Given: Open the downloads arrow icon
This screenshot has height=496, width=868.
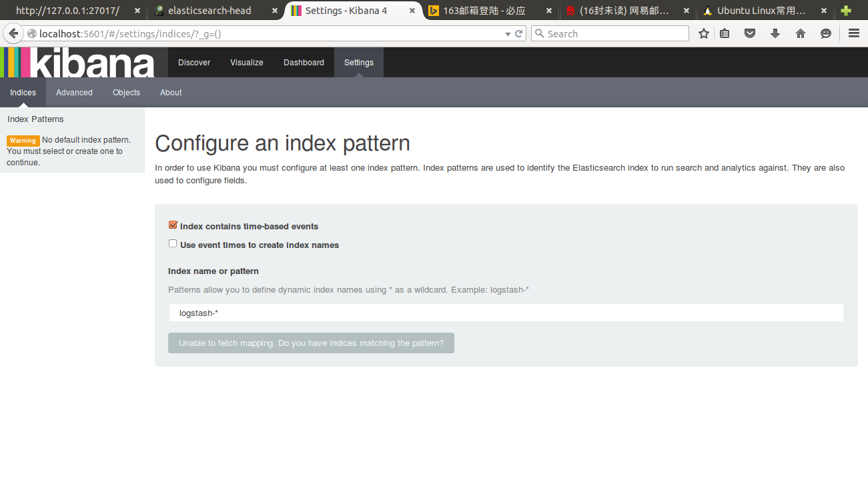Looking at the screenshot, I should tap(775, 33).
